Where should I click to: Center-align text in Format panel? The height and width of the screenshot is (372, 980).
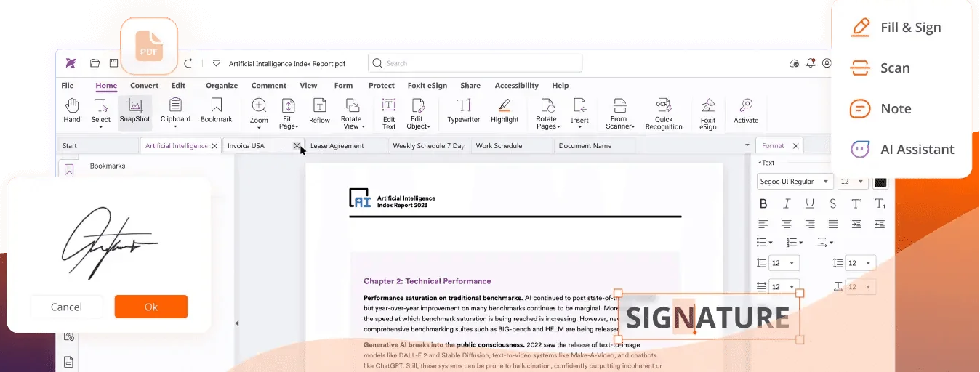tap(787, 224)
